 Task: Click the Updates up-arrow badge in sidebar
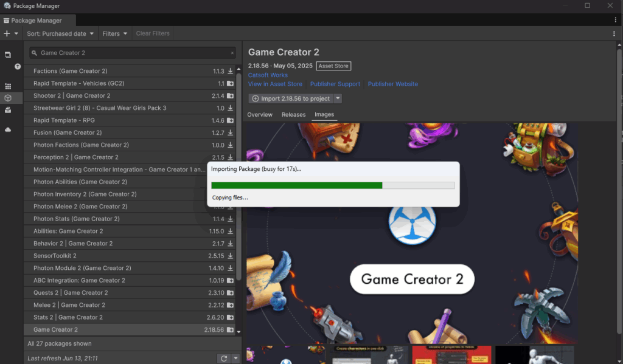pos(18,67)
